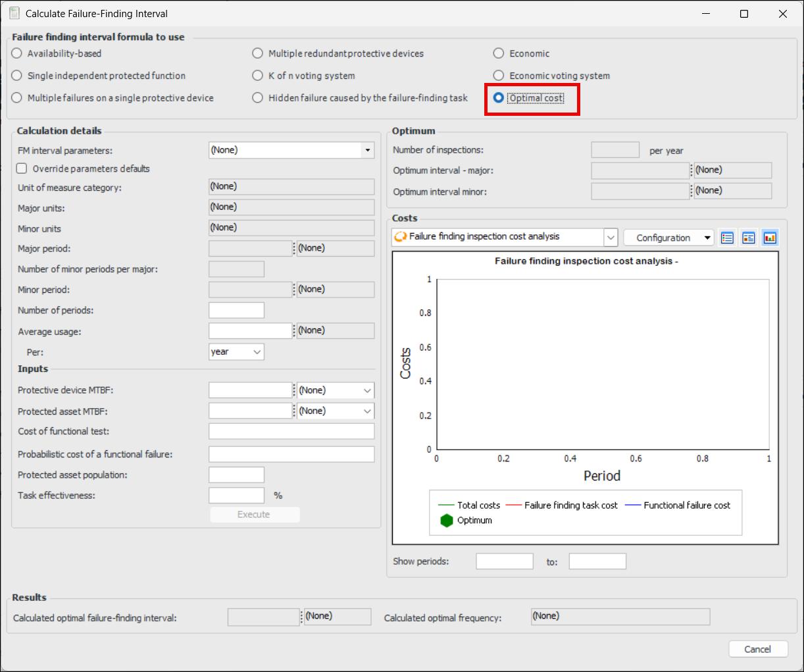Select the Availability-based formula option
This screenshot has height=672, width=804.
point(17,53)
